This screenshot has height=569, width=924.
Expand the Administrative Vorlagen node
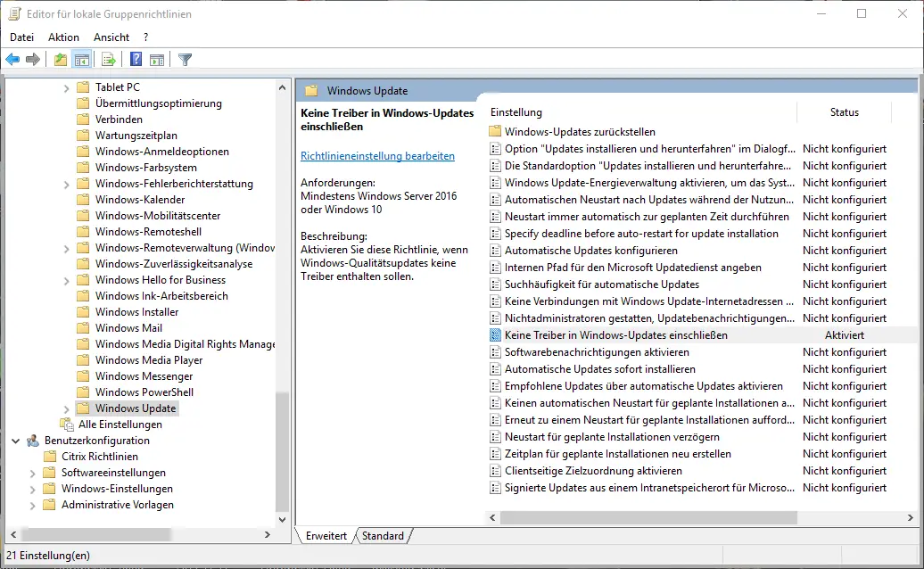pyautogui.click(x=33, y=505)
